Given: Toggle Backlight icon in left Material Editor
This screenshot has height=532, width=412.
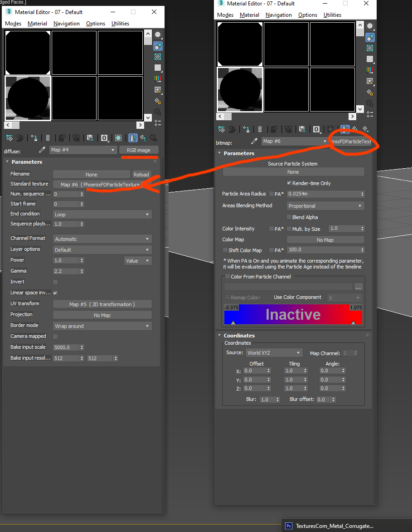Looking at the screenshot, I should coord(158,46).
